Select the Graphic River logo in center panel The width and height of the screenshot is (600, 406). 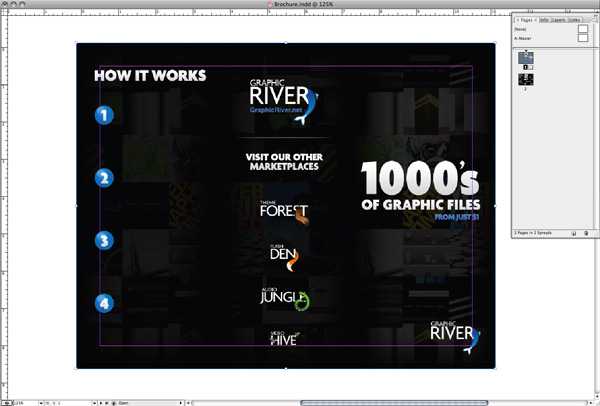[284, 102]
